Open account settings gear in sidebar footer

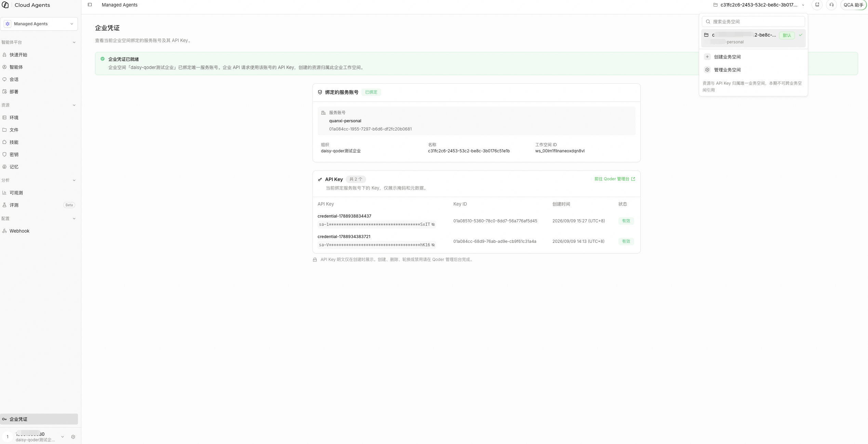73,437
